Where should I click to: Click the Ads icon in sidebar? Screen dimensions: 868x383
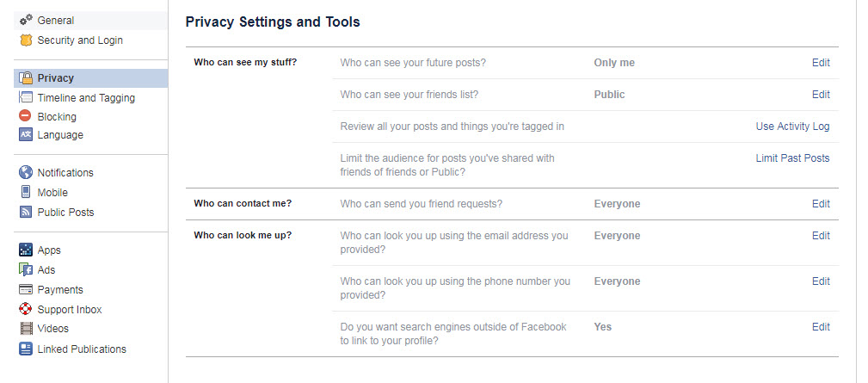pyautogui.click(x=26, y=270)
